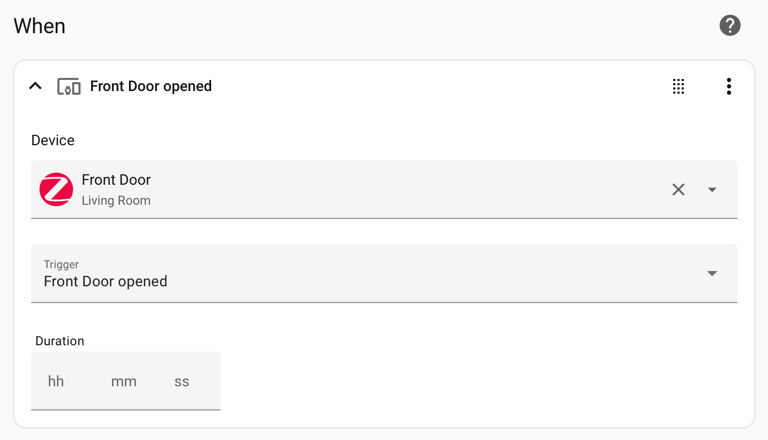Select the Trigger field's Front Door opened value
Screen dimensions: 768x440
106,282
